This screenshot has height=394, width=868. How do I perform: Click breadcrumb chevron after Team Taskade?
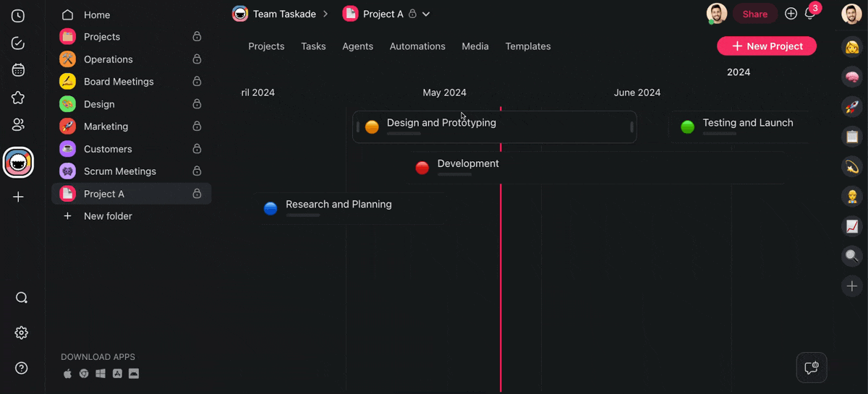pos(325,14)
